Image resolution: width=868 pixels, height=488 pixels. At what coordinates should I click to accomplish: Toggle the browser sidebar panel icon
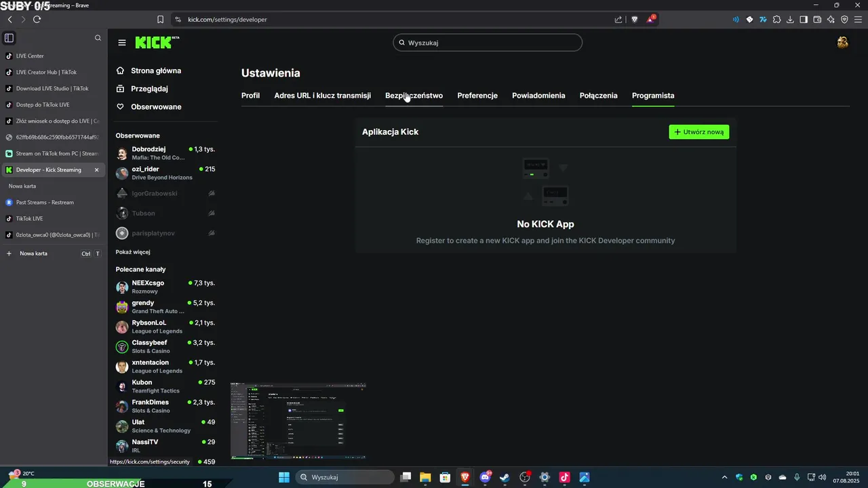click(804, 20)
